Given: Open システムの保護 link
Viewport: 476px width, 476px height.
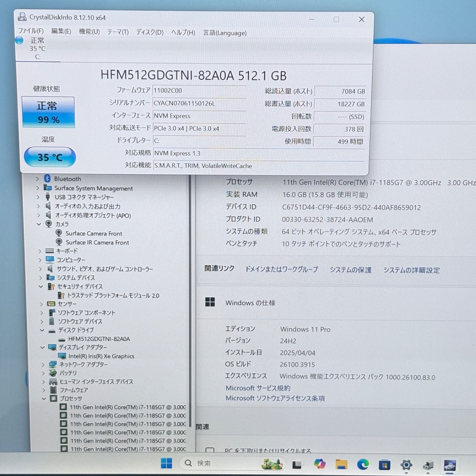Looking at the screenshot, I should pyautogui.click(x=350, y=270).
